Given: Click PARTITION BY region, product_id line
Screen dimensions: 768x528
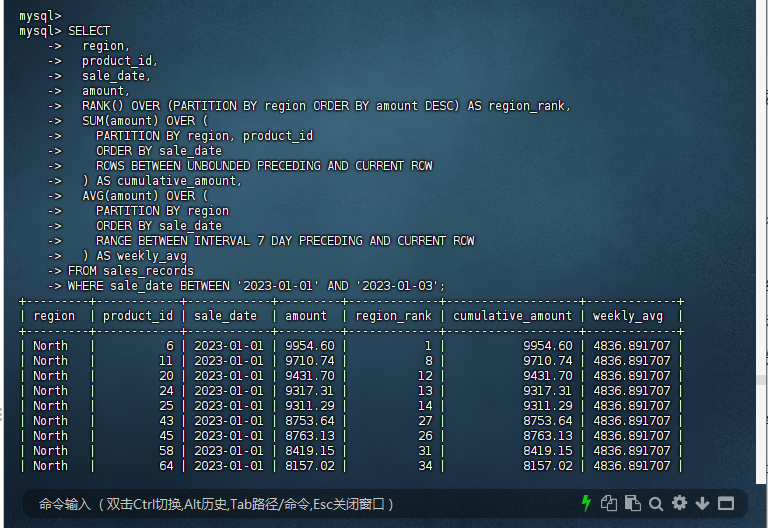Looking at the screenshot, I should pos(204,136).
